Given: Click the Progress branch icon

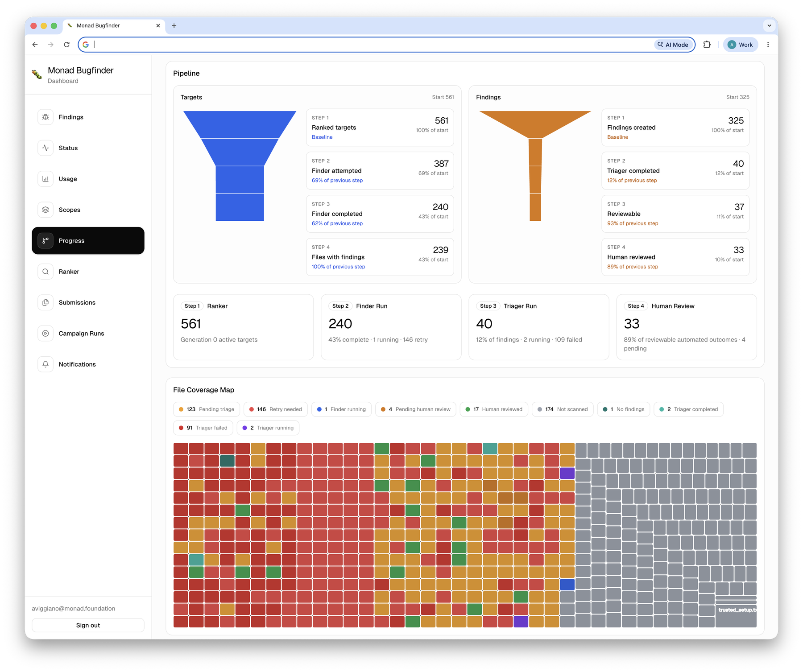Looking at the screenshot, I should [46, 240].
